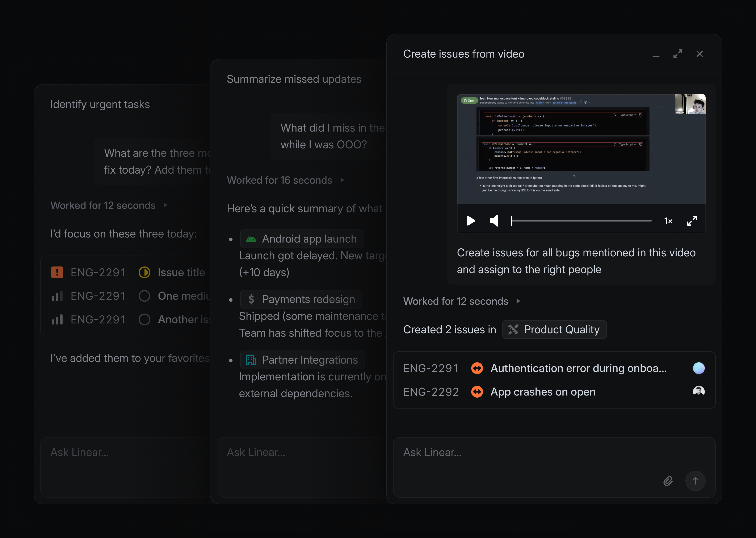Click the send message arrow icon

point(696,481)
